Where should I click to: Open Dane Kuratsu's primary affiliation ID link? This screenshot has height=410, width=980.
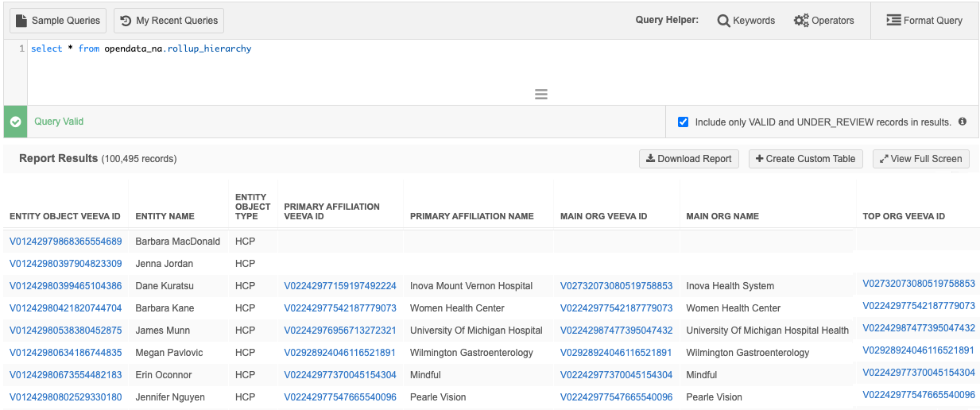pos(340,286)
